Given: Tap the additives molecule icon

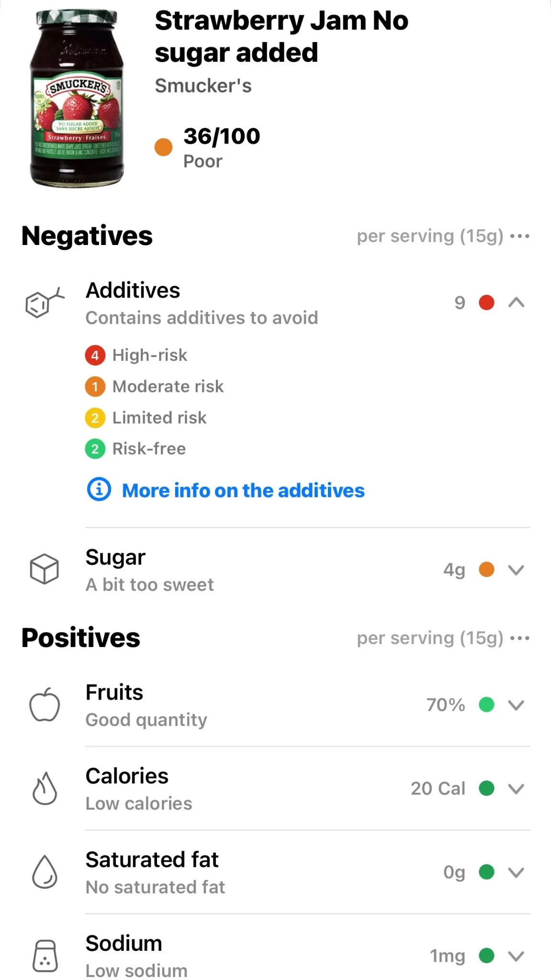Looking at the screenshot, I should click(x=45, y=303).
